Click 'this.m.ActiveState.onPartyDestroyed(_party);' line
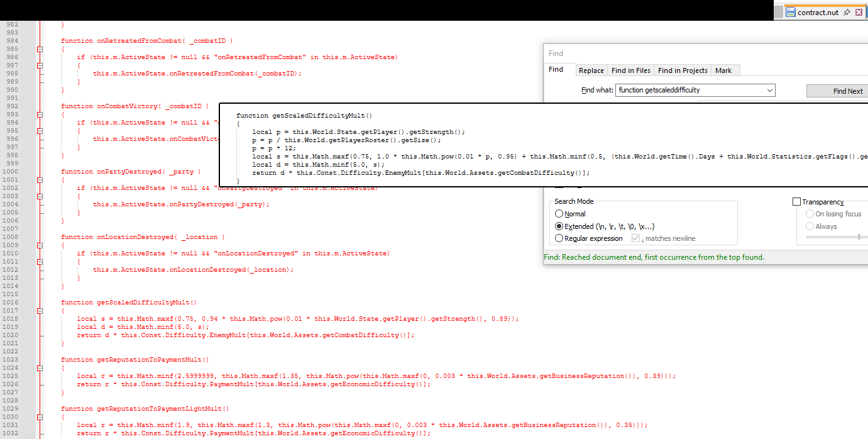The width and height of the screenshot is (868, 439). click(x=181, y=204)
